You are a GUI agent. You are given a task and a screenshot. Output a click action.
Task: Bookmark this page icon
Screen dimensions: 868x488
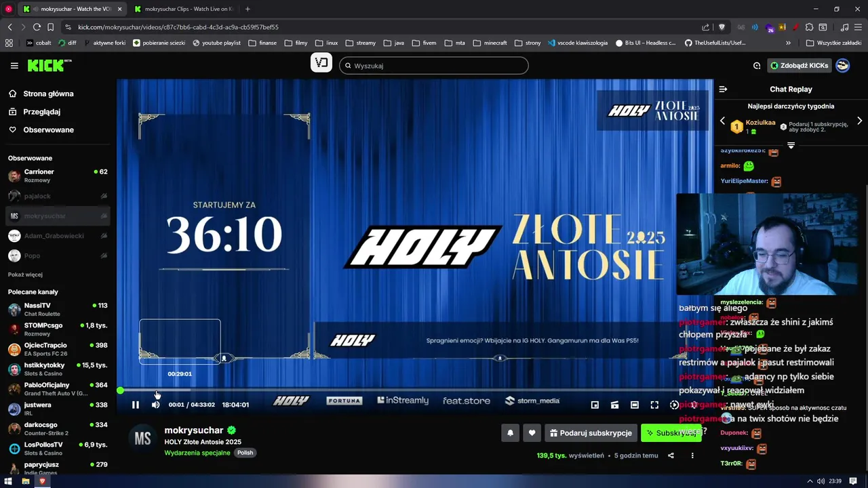coord(50,27)
